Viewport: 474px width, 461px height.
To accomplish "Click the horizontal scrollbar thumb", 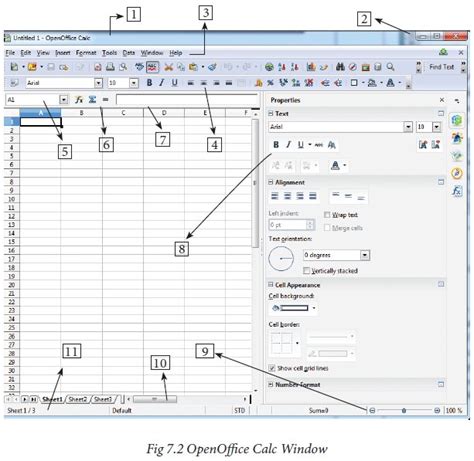I will pos(155,399).
